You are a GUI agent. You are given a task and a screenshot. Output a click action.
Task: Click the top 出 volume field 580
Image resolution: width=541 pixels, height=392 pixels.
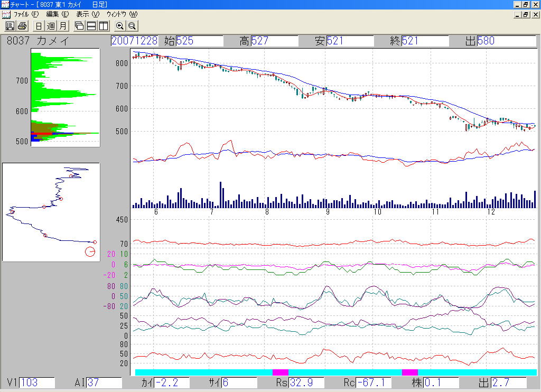(x=506, y=41)
